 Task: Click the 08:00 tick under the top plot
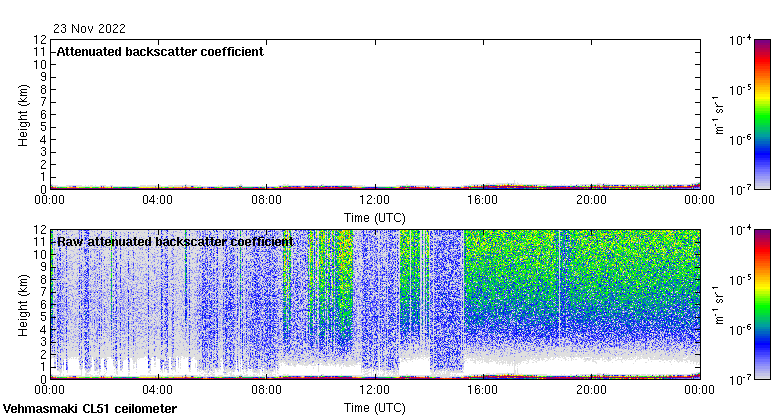tap(266, 200)
